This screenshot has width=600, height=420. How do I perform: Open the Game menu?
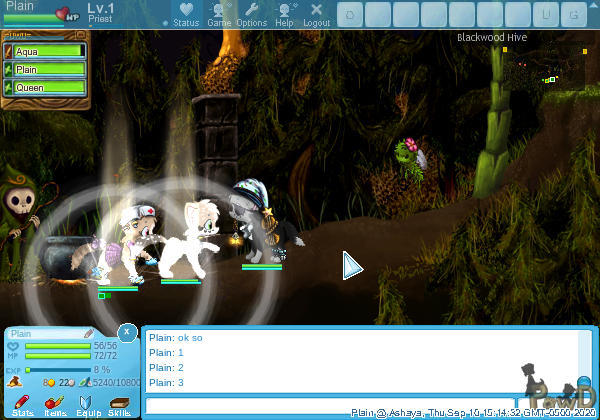219,14
